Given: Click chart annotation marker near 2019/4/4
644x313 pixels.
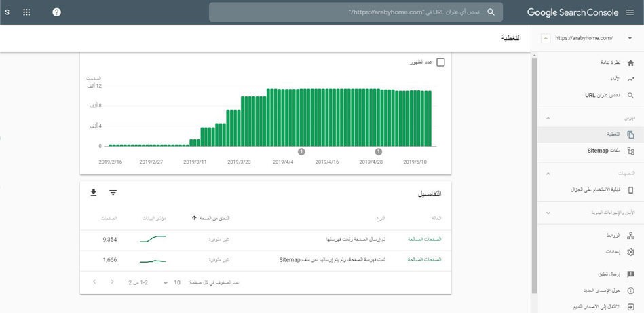Looking at the screenshot, I should coord(301,152).
